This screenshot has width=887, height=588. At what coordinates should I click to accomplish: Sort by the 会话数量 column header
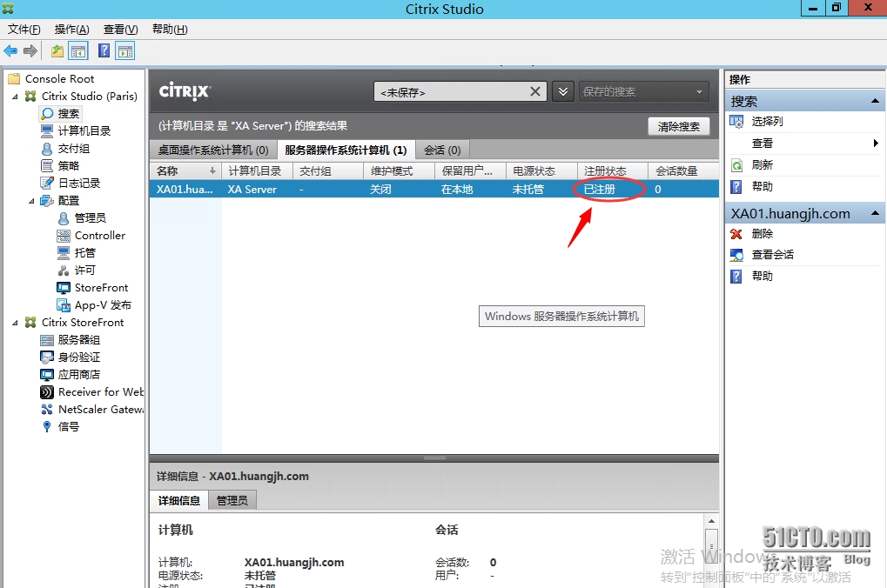click(683, 170)
